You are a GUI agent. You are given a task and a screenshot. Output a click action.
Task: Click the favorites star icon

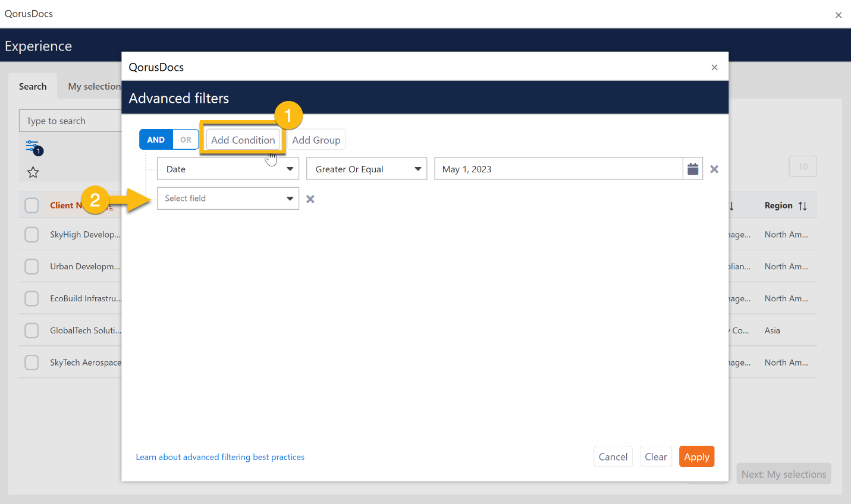(33, 172)
